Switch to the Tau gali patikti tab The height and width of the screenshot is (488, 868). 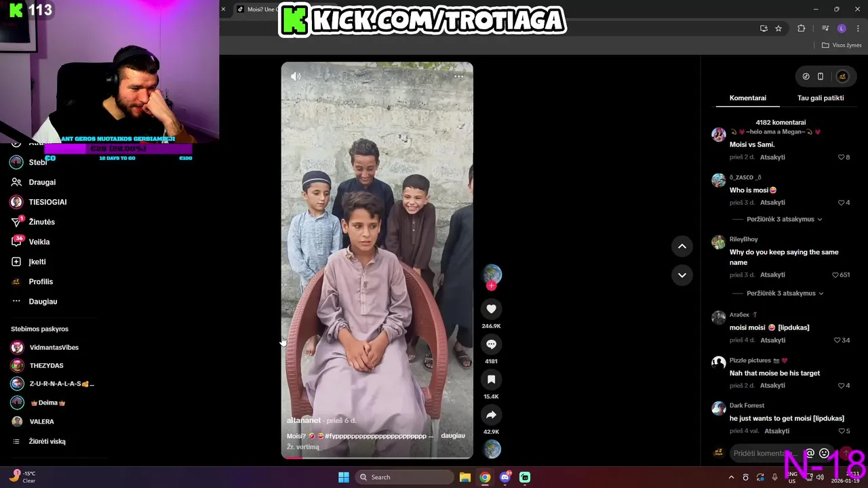coord(821,98)
